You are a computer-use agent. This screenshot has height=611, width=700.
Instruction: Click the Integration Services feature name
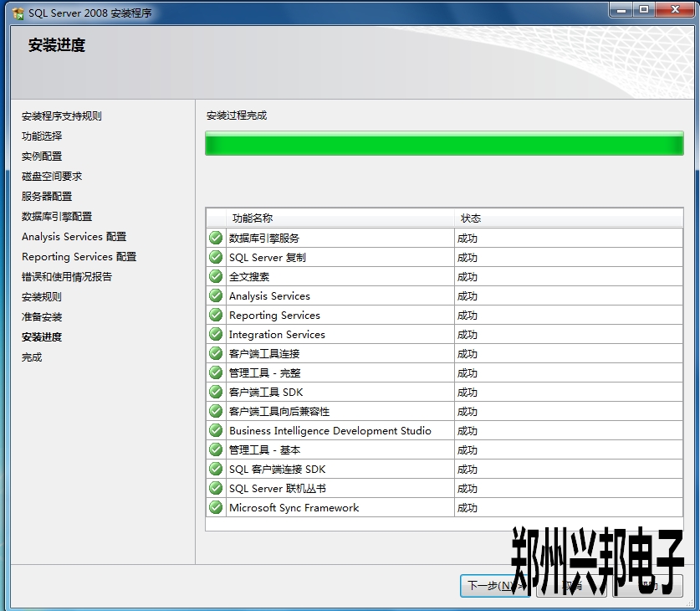coord(277,335)
